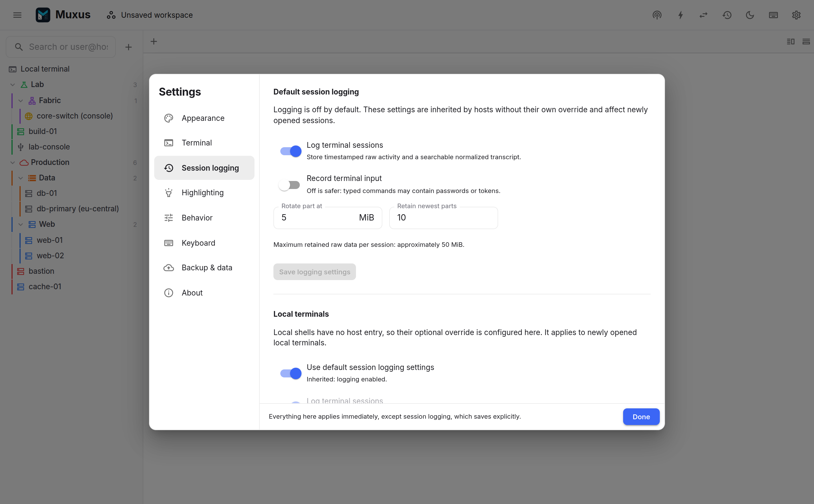This screenshot has height=504, width=814.
Task: Open Backup & data settings section
Action: tap(204, 268)
